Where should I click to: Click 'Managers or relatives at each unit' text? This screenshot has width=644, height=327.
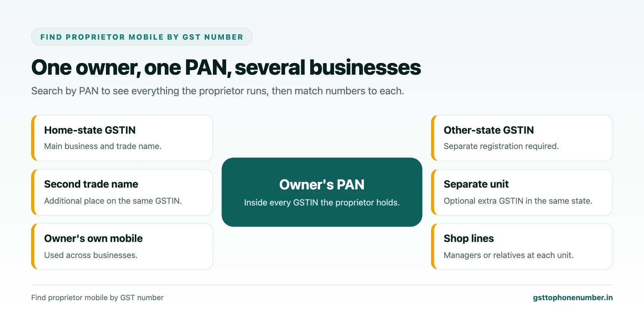[508, 255]
